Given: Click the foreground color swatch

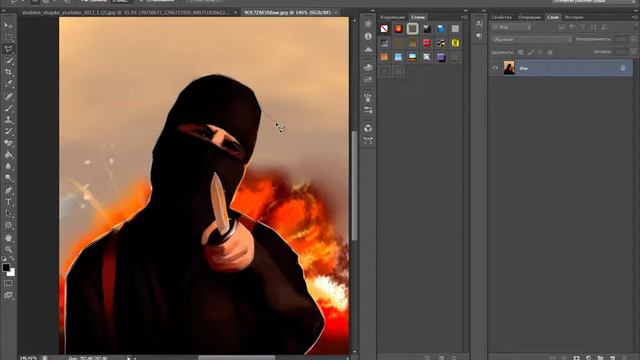Looking at the screenshot, I should tap(6, 267).
